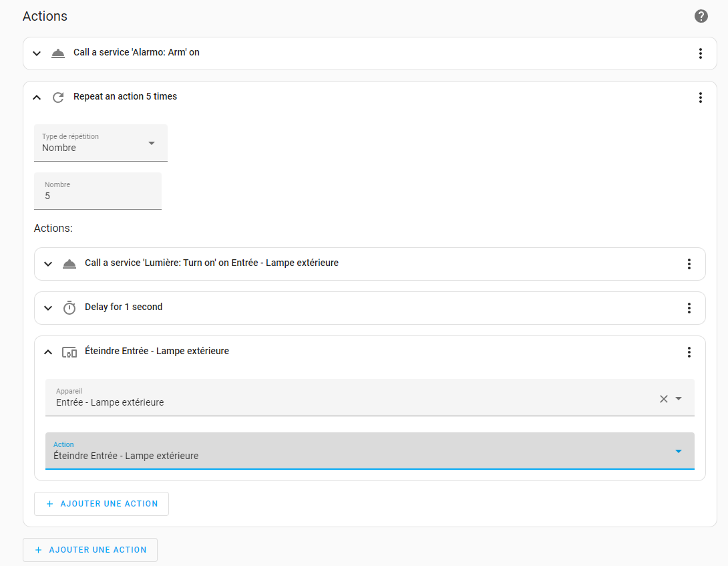This screenshot has width=728, height=566.
Task: Collapse the Repeat an action 5 times card
Action: coord(37,98)
